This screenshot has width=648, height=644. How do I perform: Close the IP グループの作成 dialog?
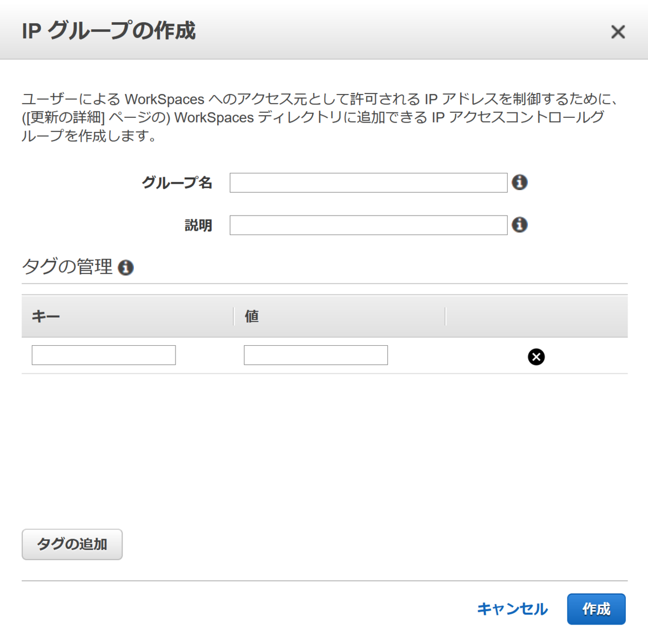pyautogui.click(x=618, y=32)
